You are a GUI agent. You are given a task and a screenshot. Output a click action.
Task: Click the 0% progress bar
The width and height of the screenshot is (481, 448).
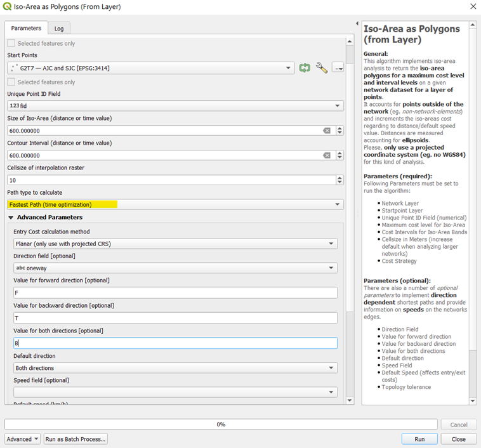point(221,425)
